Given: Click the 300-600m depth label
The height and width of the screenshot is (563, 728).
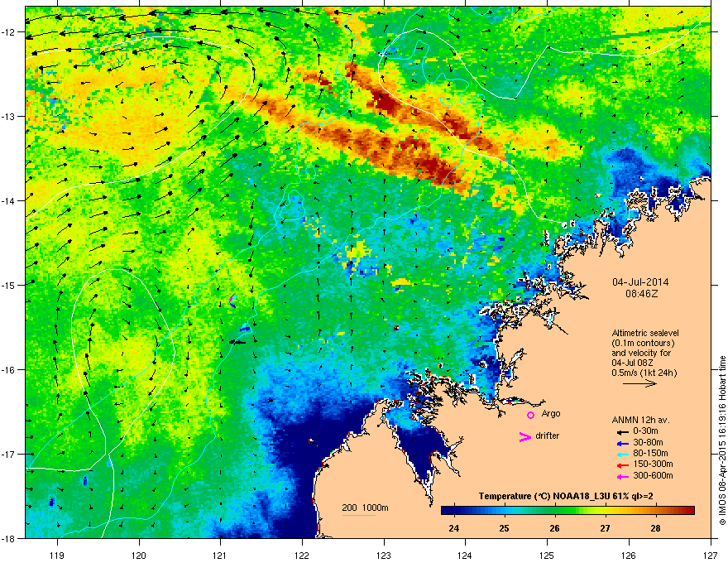Looking at the screenshot, I should click(653, 475).
